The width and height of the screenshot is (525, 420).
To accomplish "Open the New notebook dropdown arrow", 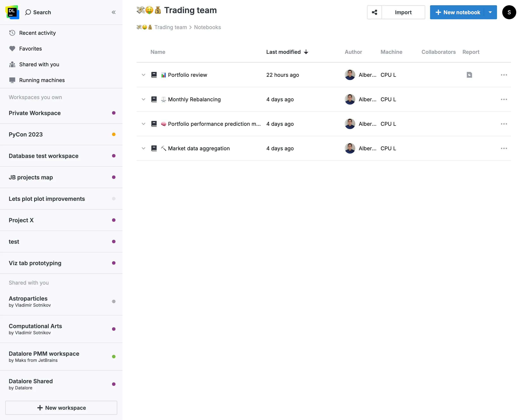I will tap(490, 12).
